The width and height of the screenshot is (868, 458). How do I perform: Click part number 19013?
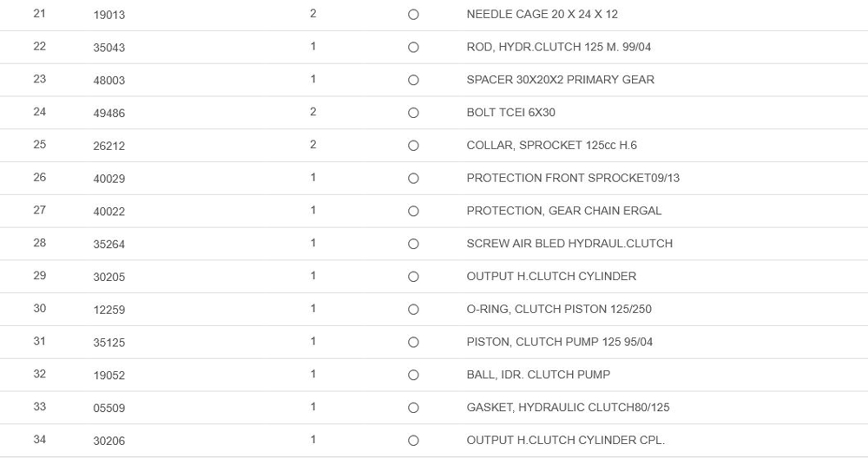[109, 16]
